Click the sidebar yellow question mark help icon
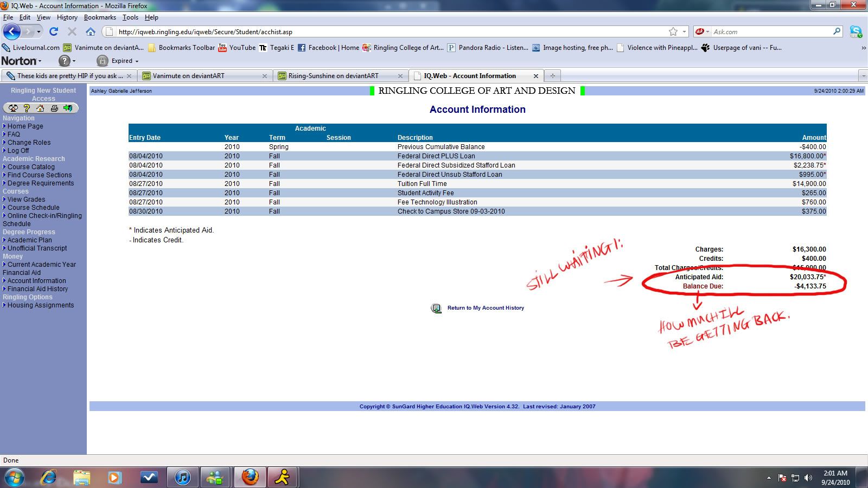 pyautogui.click(x=27, y=108)
